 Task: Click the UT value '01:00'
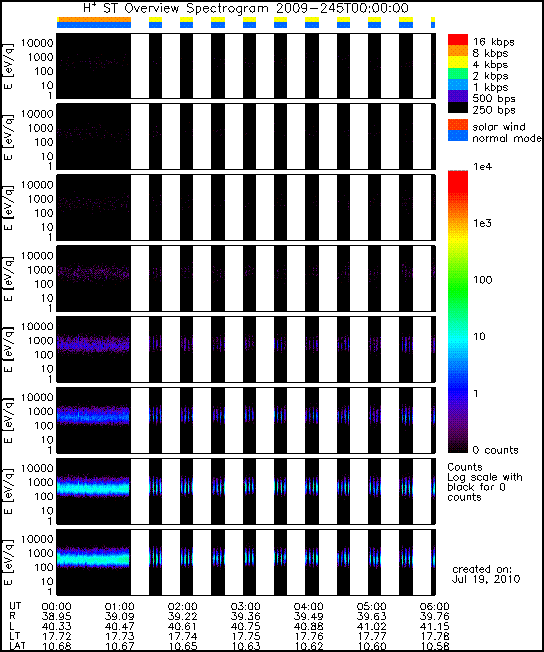click(119, 606)
